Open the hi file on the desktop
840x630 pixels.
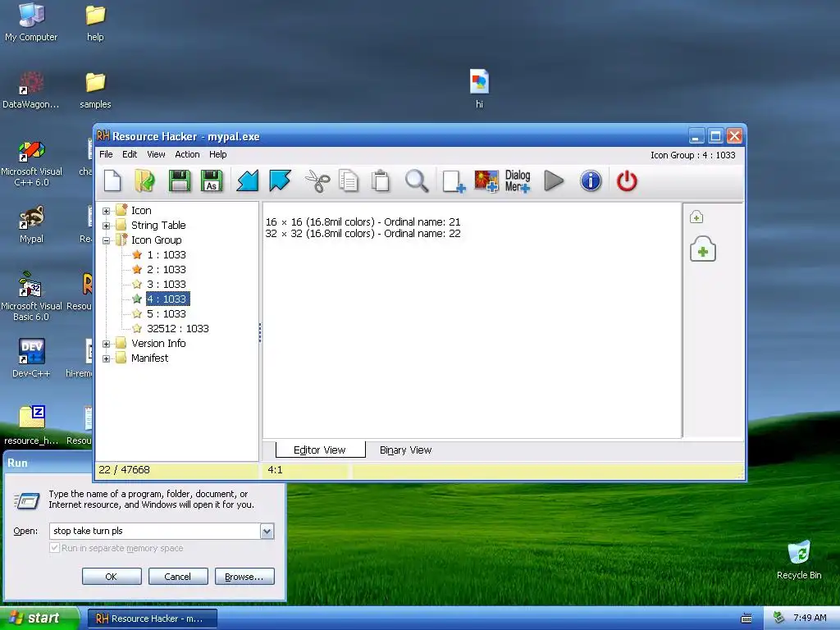[x=479, y=89]
